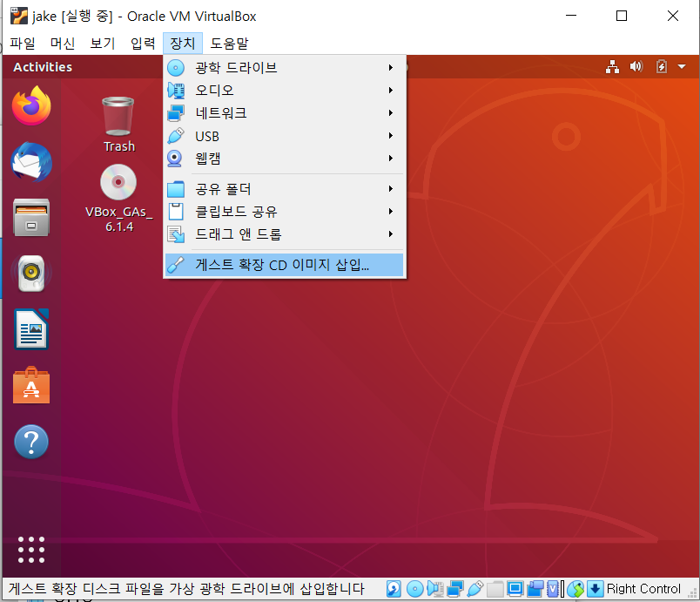Click the shared folders status bar icon
Image resolution: width=700 pixels, height=602 pixels.
[x=495, y=589]
